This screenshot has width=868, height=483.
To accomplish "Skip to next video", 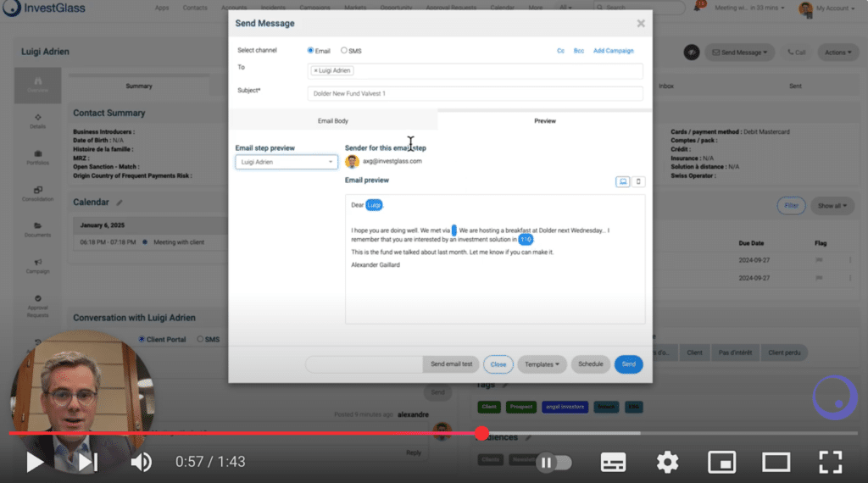I will [87, 462].
